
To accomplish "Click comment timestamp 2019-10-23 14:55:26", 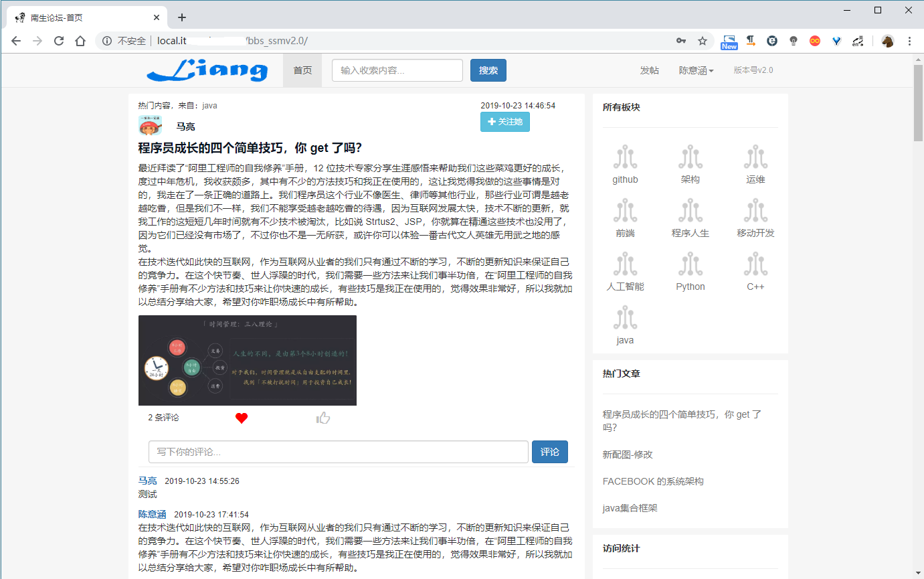I will (x=202, y=481).
